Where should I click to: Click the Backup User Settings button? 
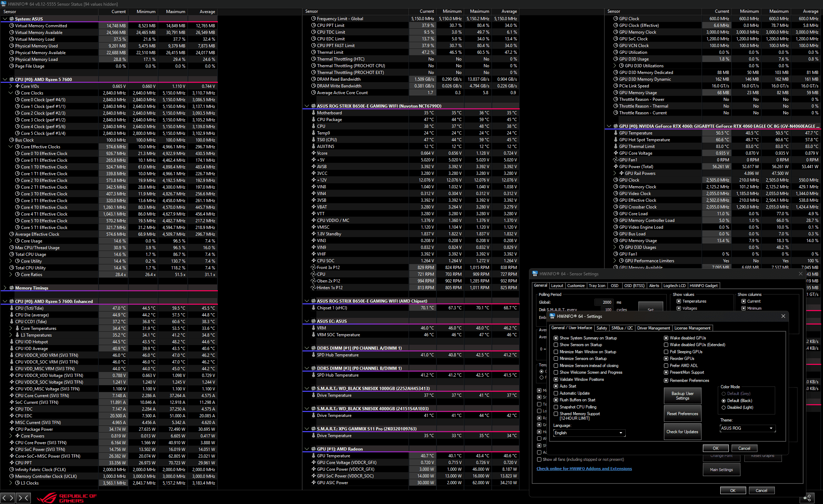point(682,396)
